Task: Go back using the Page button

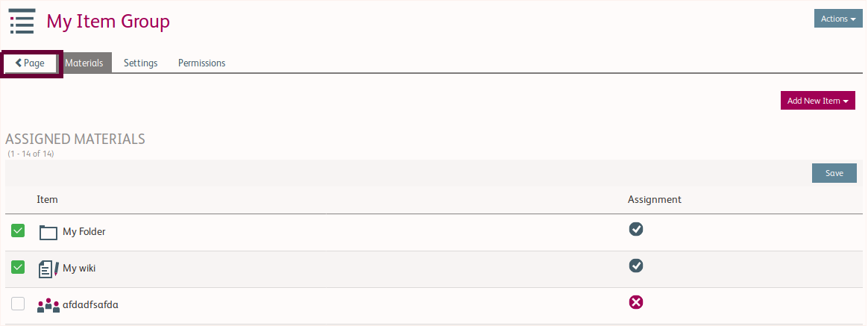Action: click(x=31, y=63)
